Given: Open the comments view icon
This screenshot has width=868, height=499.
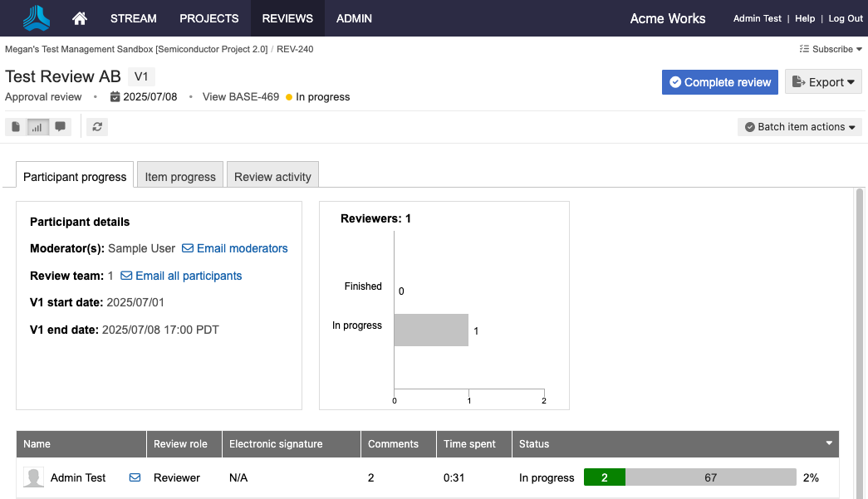Looking at the screenshot, I should click(60, 127).
